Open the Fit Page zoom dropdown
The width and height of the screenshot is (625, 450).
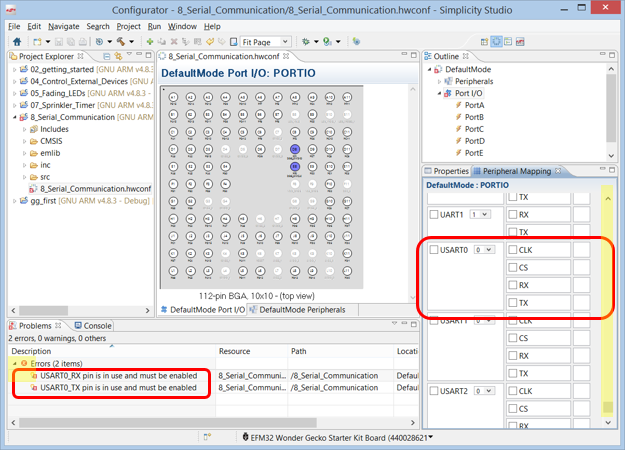[x=265, y=42]
